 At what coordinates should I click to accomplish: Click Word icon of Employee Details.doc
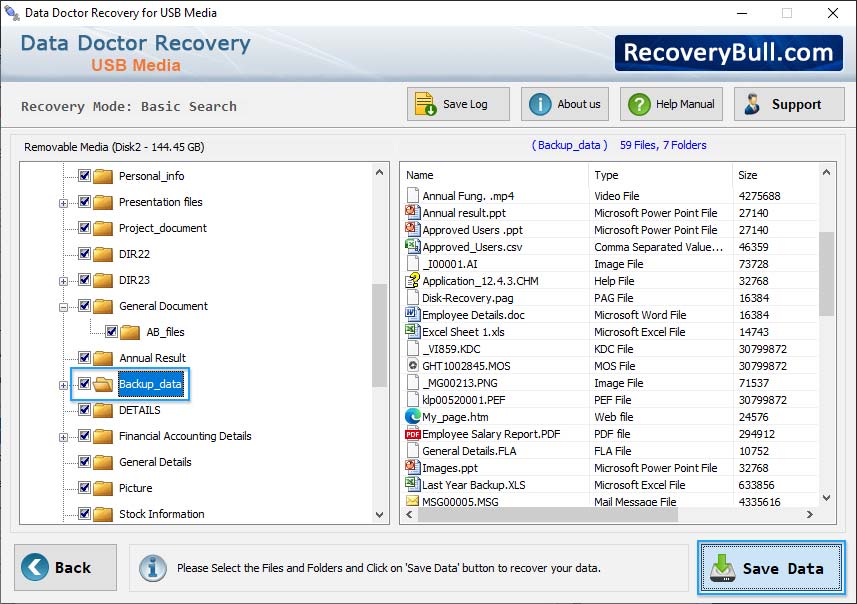coord(412,314)
